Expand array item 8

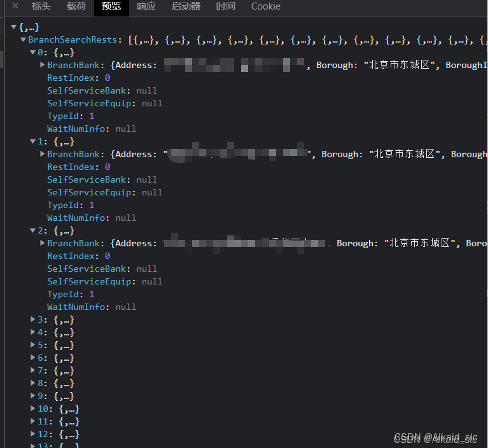pos(32,383)
